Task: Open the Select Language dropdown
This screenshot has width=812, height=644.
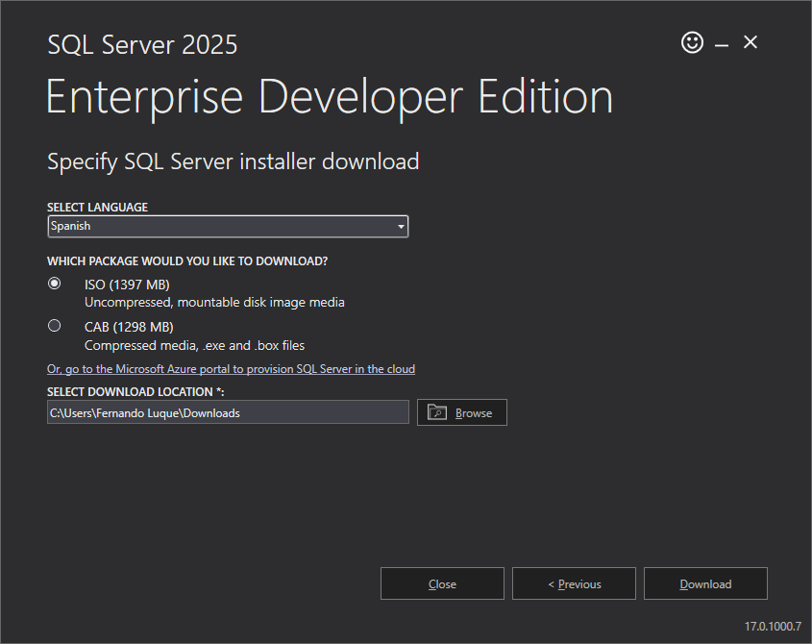Action: (228, 227)
